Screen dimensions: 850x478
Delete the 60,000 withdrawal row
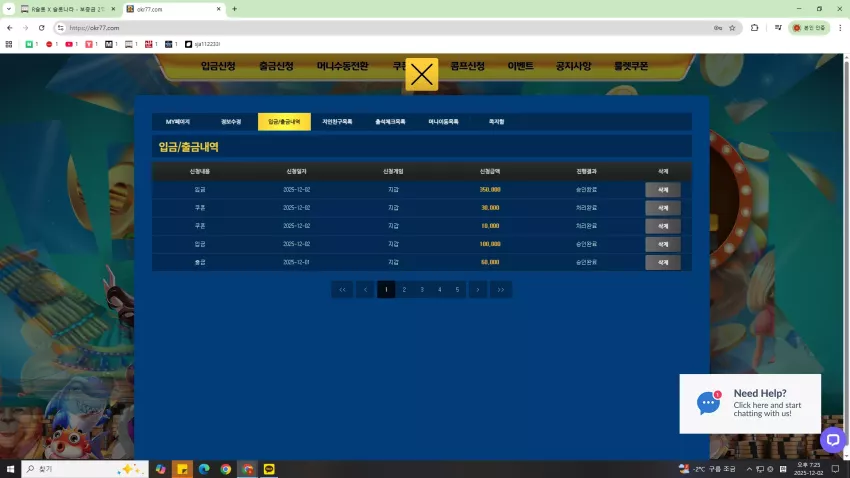pyautogui.click(x=662, y=262)
